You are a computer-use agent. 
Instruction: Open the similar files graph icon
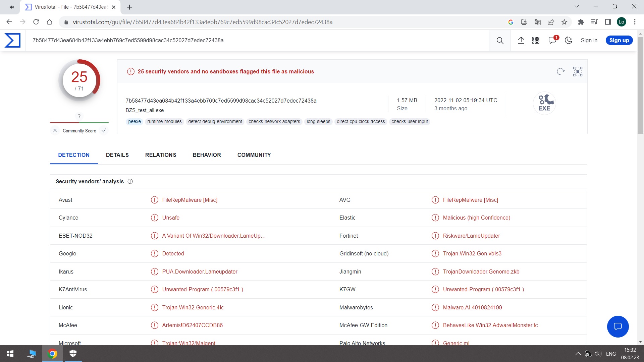pyautogui.click(x=578, y=71)
